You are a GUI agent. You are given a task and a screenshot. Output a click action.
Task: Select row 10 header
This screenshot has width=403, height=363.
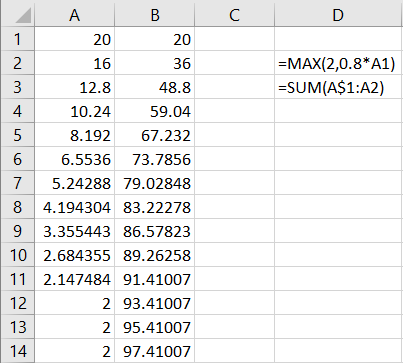pyautogui.click(x=17, y=255)
